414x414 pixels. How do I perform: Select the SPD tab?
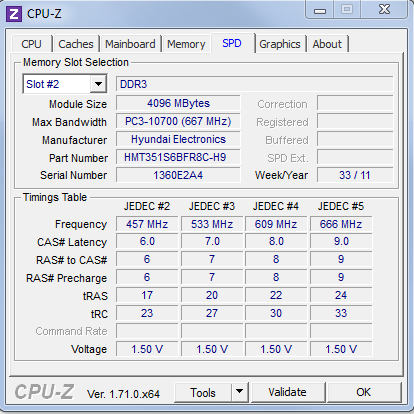(x=232, y=43)
